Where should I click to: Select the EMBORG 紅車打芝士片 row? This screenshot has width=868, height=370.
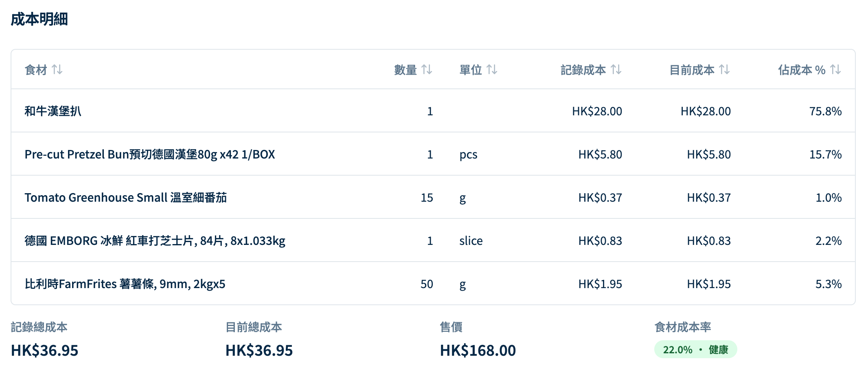click(x=433, y=240)
